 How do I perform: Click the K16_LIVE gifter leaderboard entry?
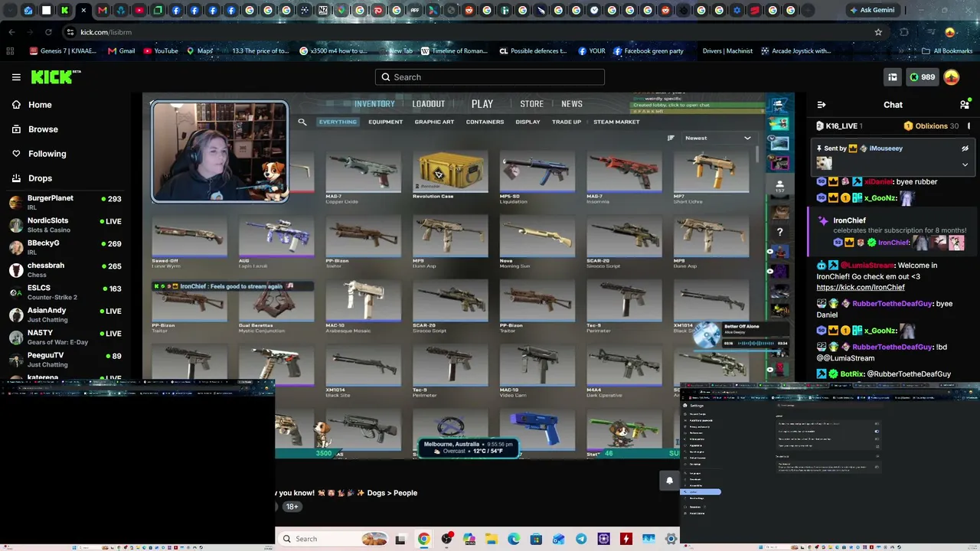coord(839,126)
